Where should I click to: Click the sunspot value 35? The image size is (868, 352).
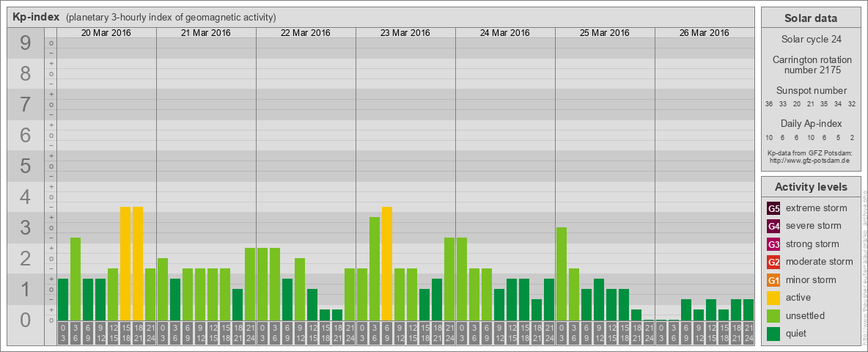(x=824, y=103)
